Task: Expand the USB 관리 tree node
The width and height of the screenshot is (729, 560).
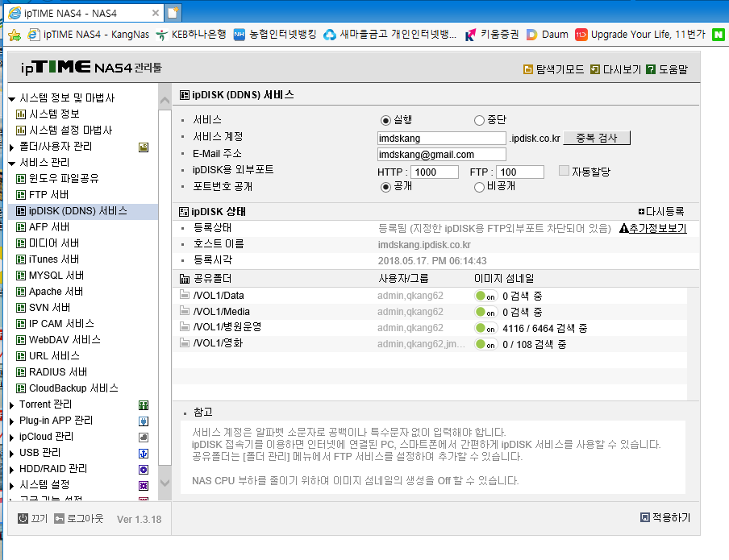Action: (12, 454)
